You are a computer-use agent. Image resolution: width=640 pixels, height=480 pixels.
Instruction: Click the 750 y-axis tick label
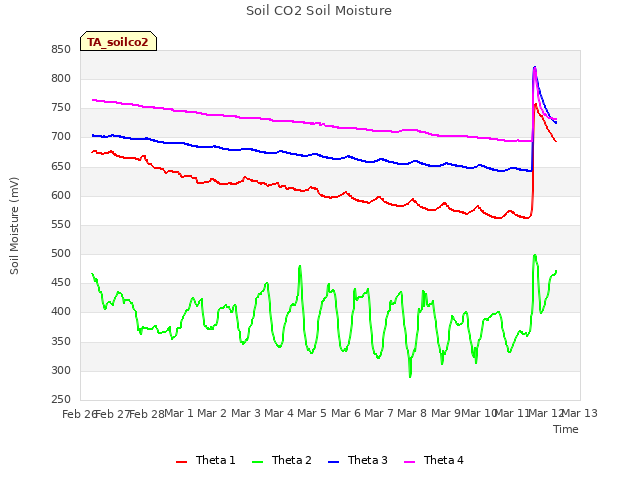[x=61, y=108]
